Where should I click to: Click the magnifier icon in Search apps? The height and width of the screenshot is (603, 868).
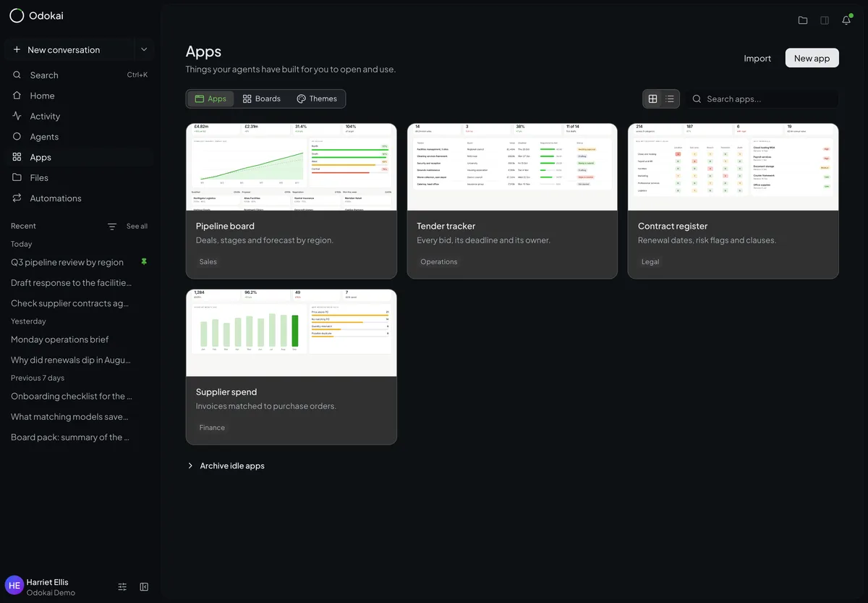[697, 99]
